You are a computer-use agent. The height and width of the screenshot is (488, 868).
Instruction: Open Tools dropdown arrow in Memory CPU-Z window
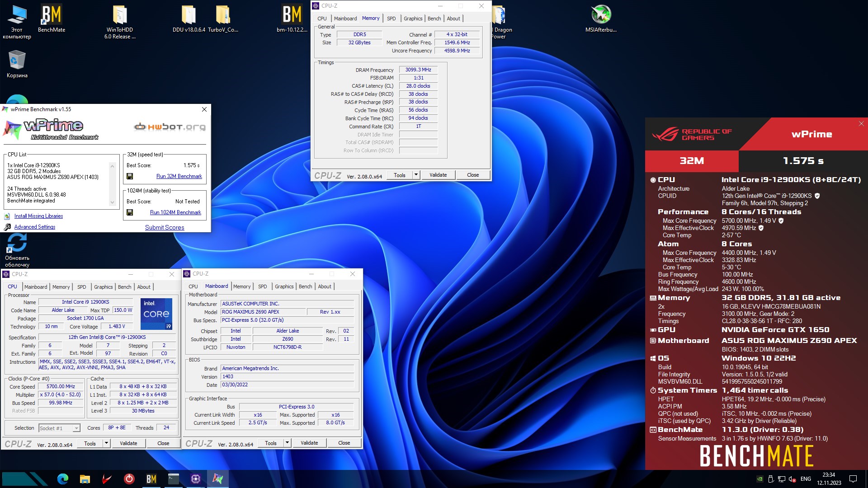point(416,175)
